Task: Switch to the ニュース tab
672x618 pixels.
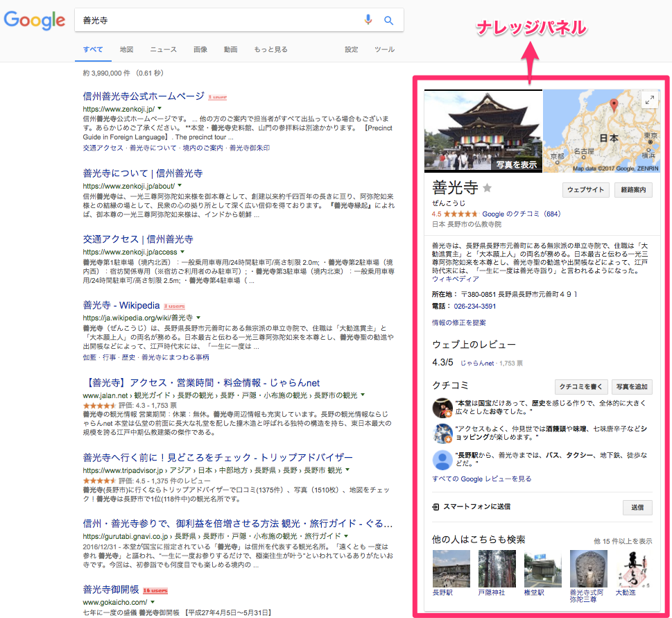Action: click(x=163, y=50)
